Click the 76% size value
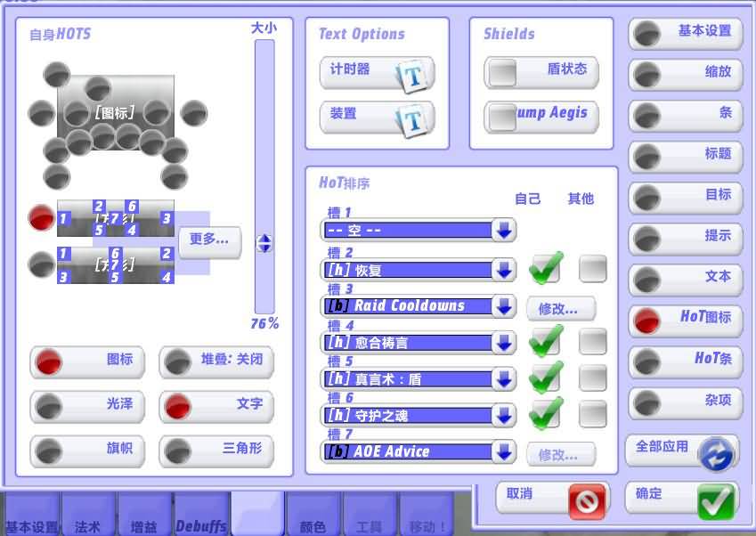The width and height of the screenshot is (756, 536). point(264,323)
